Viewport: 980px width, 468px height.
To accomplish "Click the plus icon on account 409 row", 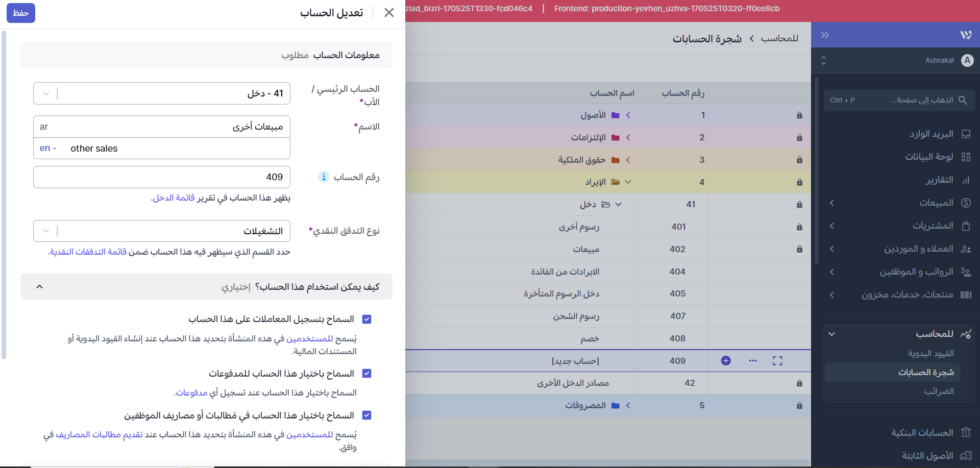I will (725, 360).
